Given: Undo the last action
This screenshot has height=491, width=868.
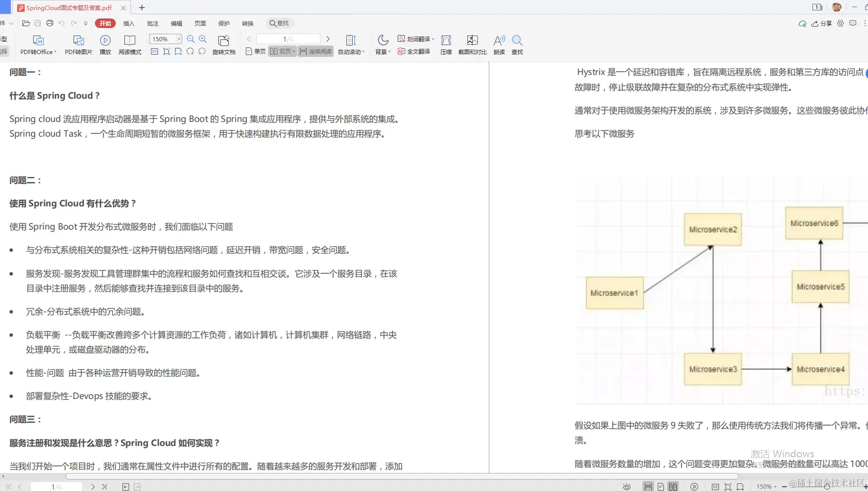Looking at the screenshot, I should 62,23.
